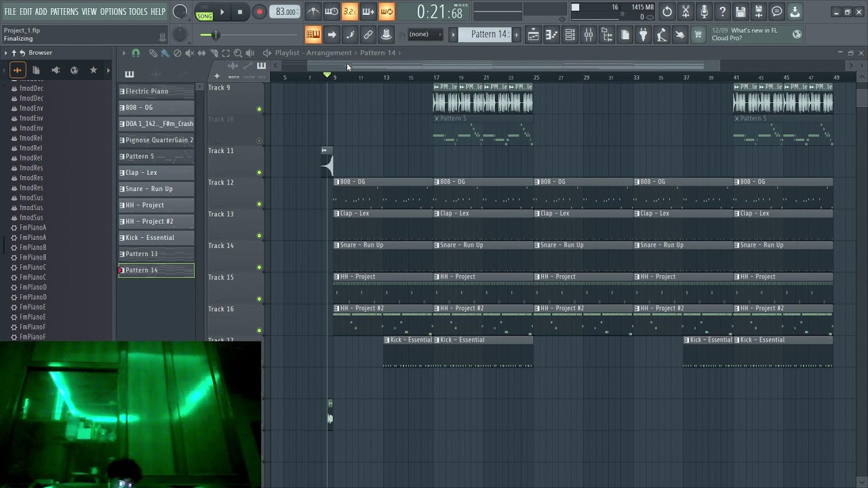Open pattern list arrow left of Pattern 14
Viewport: 868px width, 488px height.
(453, 35)
